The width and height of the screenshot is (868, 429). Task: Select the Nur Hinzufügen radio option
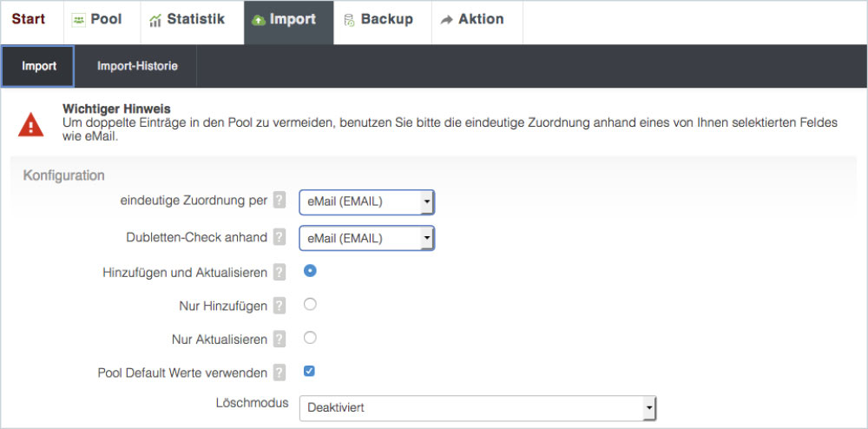(x=310, y=304)
